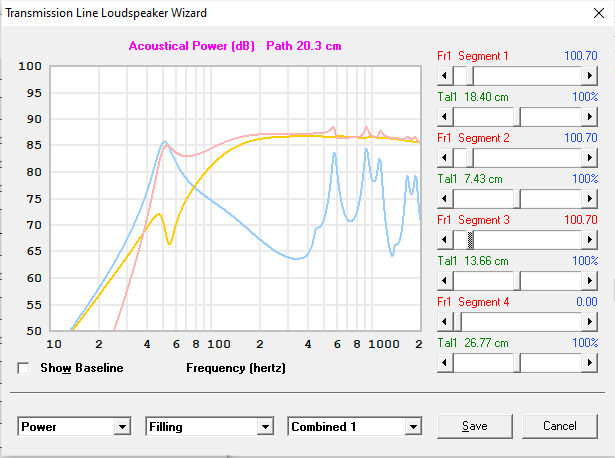Image resolution: width=615 pixels, height=458 pixels.
Task: Click right arrow of Segment 2 Fr1 slider
Action: tap(590, 158)
